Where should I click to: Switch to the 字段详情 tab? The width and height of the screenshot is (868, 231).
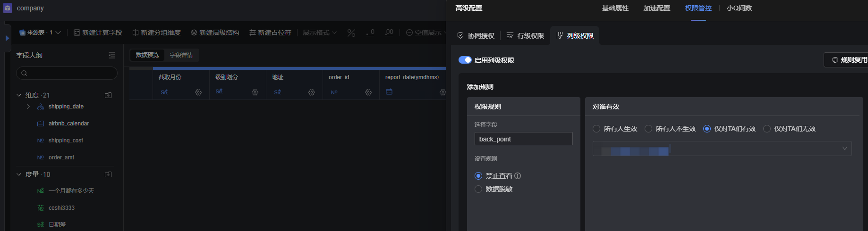point(181,55)
